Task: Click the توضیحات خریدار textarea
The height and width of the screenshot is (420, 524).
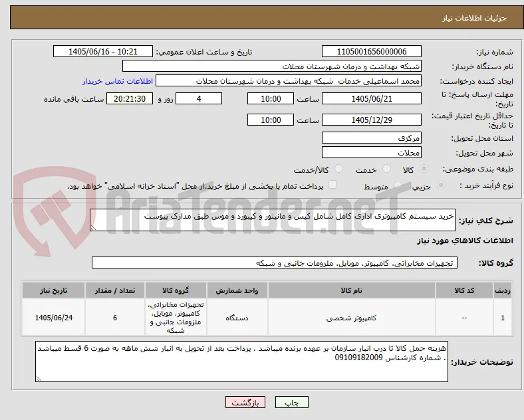Action: point(241,362)
